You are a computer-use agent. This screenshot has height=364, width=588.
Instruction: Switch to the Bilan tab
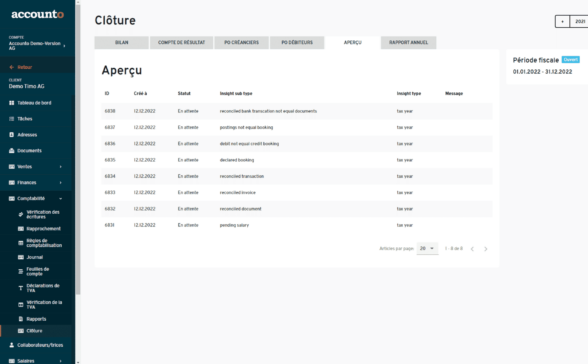click(122, 42)
